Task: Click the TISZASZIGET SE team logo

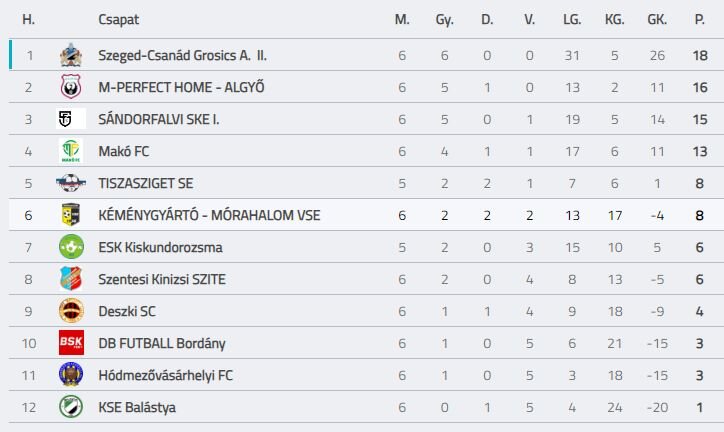Action: [x=70, y=183]
